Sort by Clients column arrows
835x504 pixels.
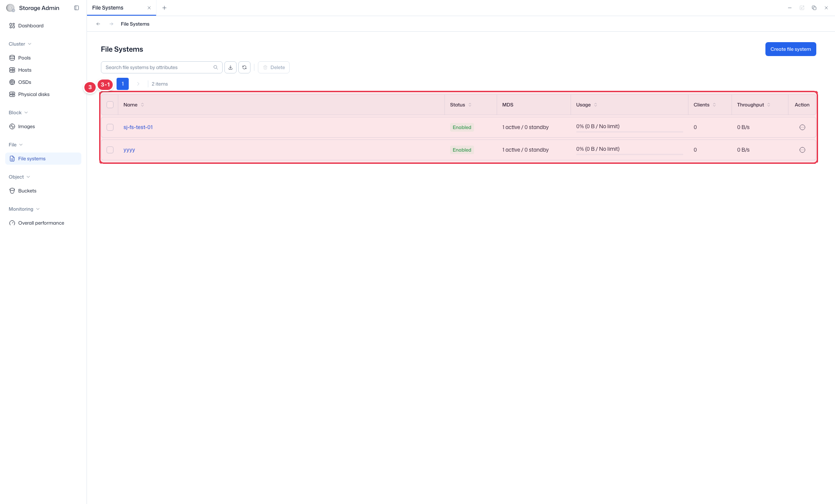coord(714,105)
